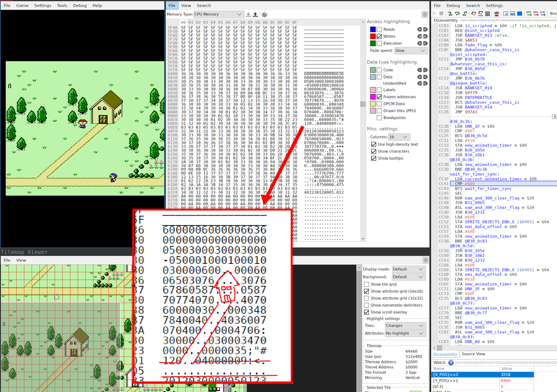
Task: Open the Game menu in emulator window
Action: [x=22, y=6]
